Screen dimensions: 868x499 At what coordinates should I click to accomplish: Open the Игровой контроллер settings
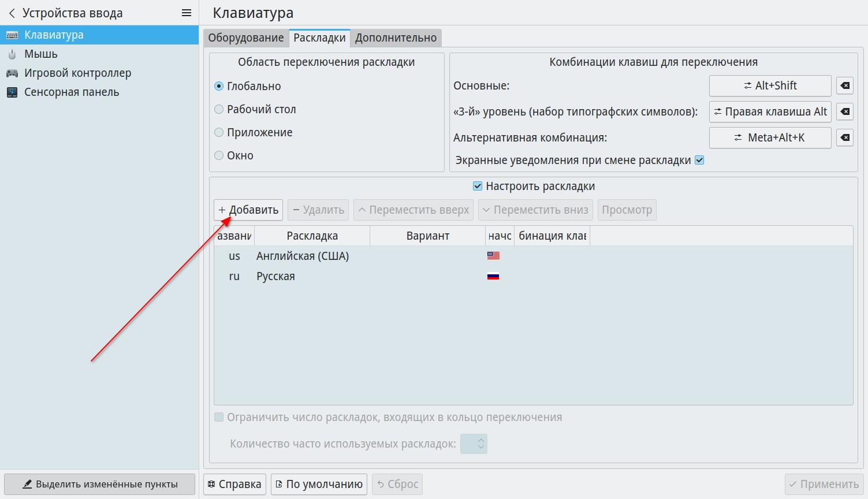pyautogui.click(x=77, y=73)
